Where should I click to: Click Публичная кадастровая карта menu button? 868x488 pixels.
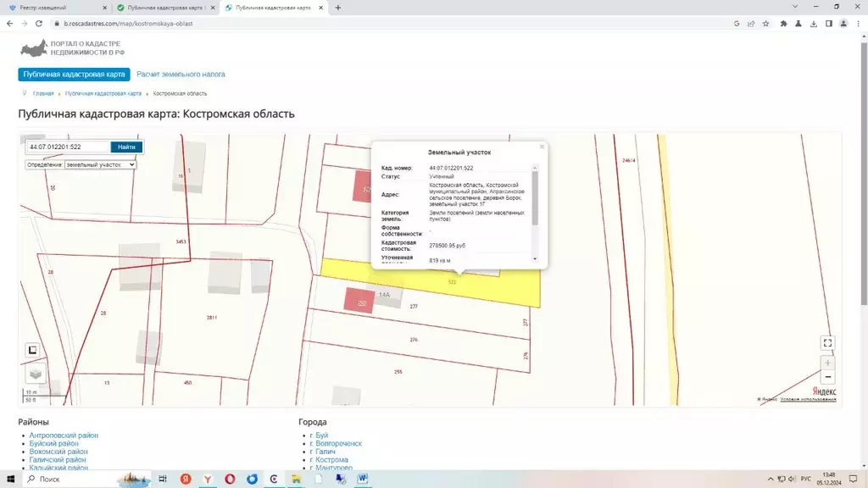(x=75, y=75)
